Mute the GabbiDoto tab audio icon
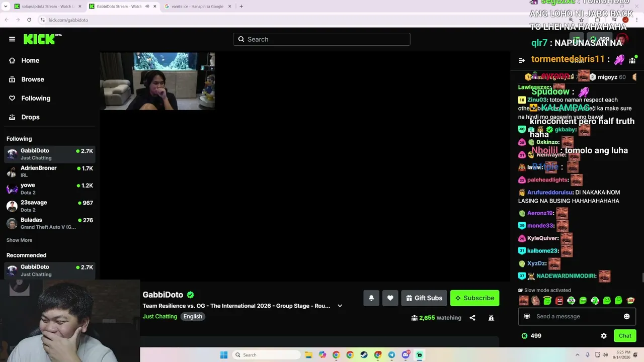The image size is (644, 362). click(147, 7)
